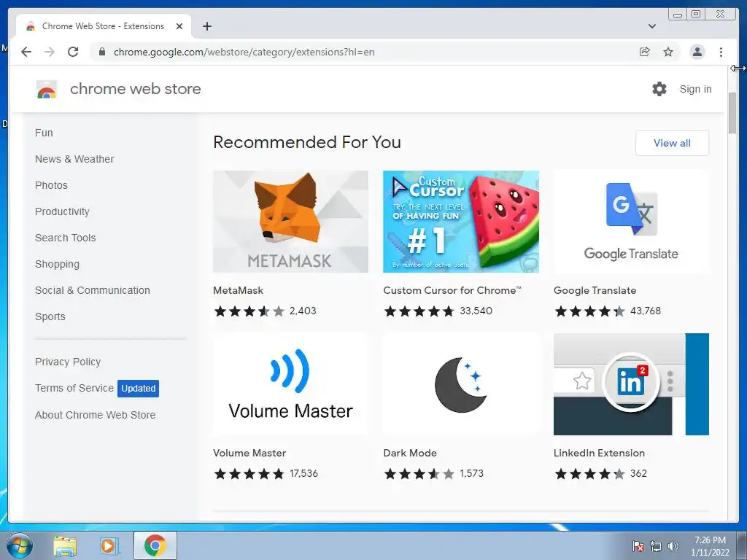Open Terms of Service link

pos(74,388)
